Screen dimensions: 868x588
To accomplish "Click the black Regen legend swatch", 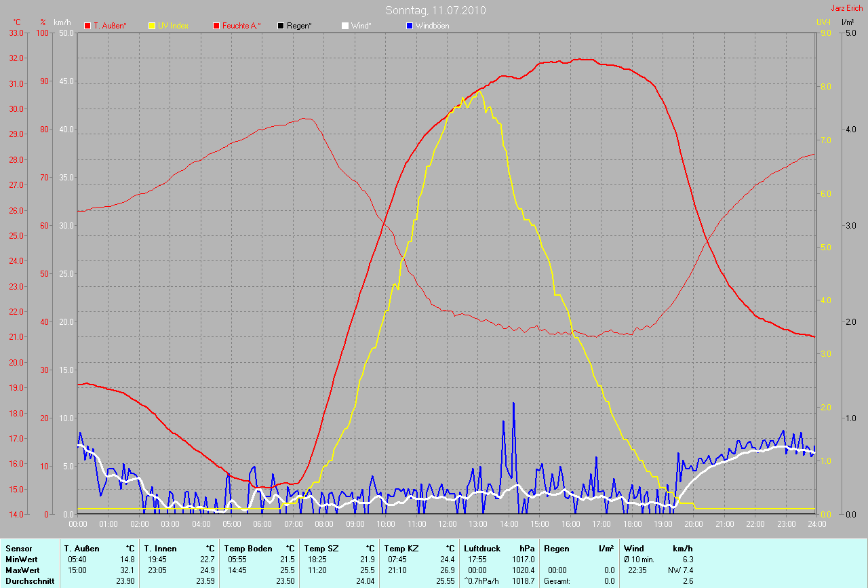I will pyautogui.click(x=281, y=26).
